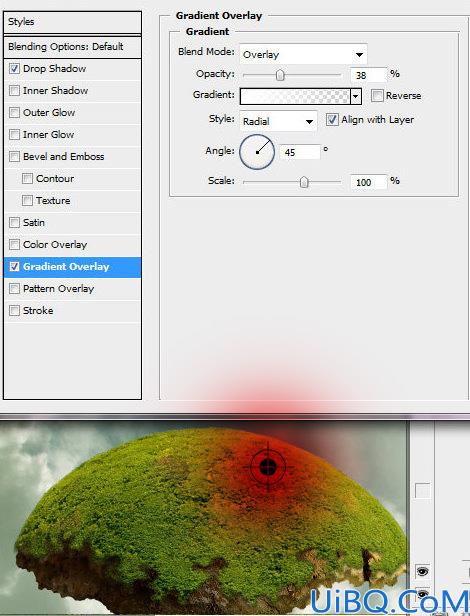
Task: Click the Scale slider handle
Action: (304, 182)
